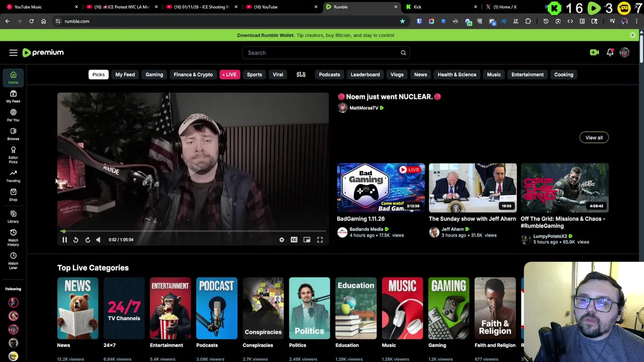Select the Gaming tab
The width and height of the screenshot is (644, 362).
(x=154, y=74)
